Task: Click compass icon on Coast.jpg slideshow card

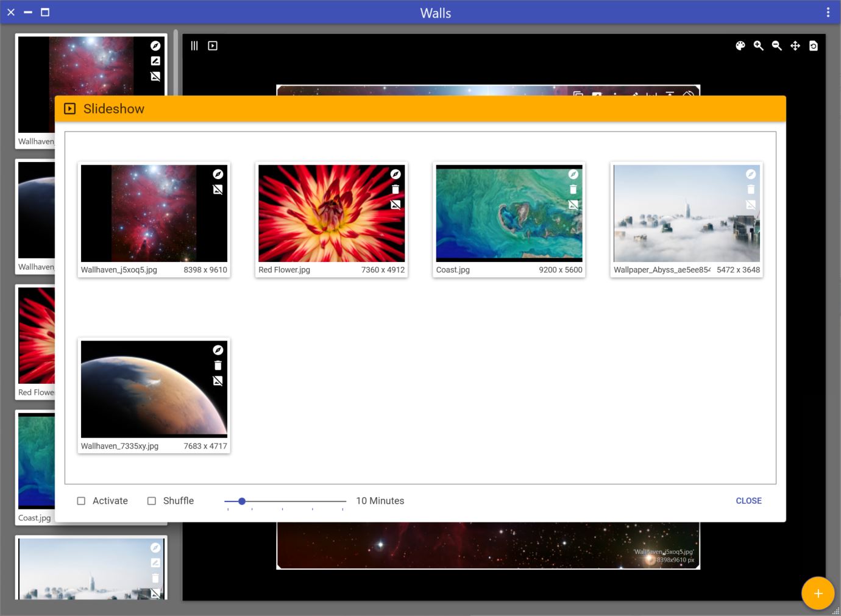Action: coord(573,174)
